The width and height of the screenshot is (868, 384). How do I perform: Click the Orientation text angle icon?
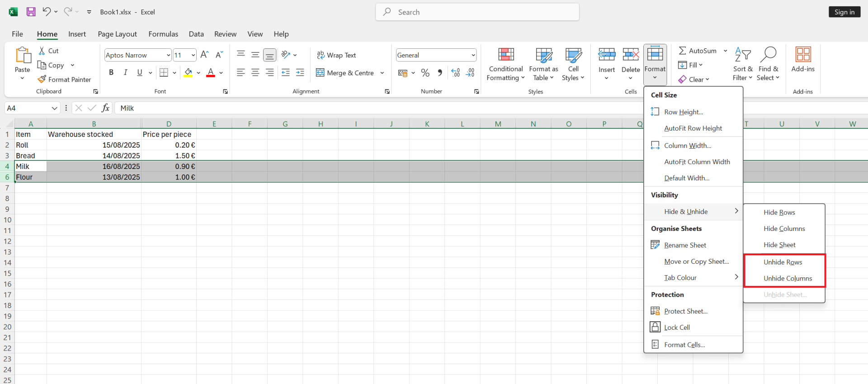[286, 55]
